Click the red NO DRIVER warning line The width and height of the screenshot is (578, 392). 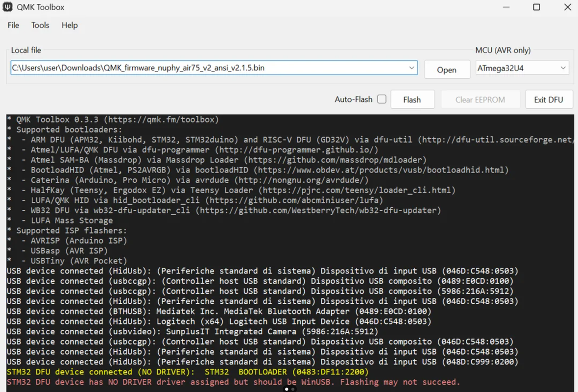[234, 382]
